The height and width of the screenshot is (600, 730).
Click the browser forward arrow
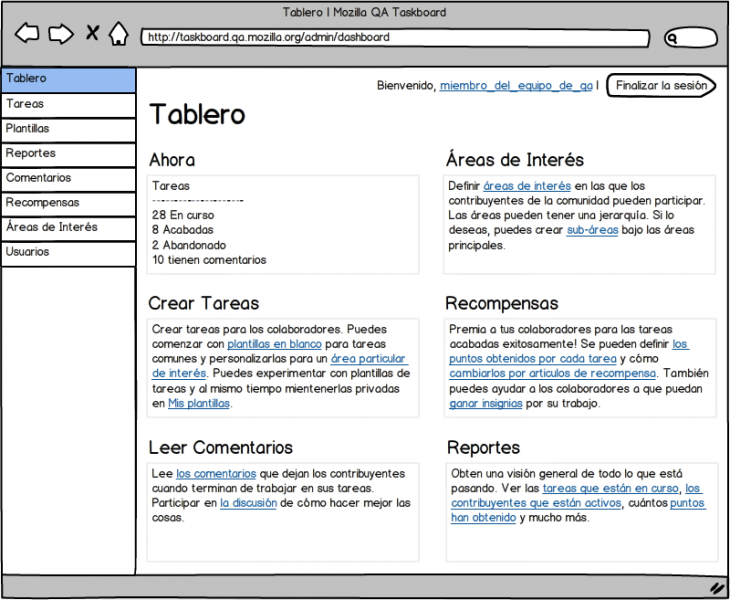tap(61, 34)
